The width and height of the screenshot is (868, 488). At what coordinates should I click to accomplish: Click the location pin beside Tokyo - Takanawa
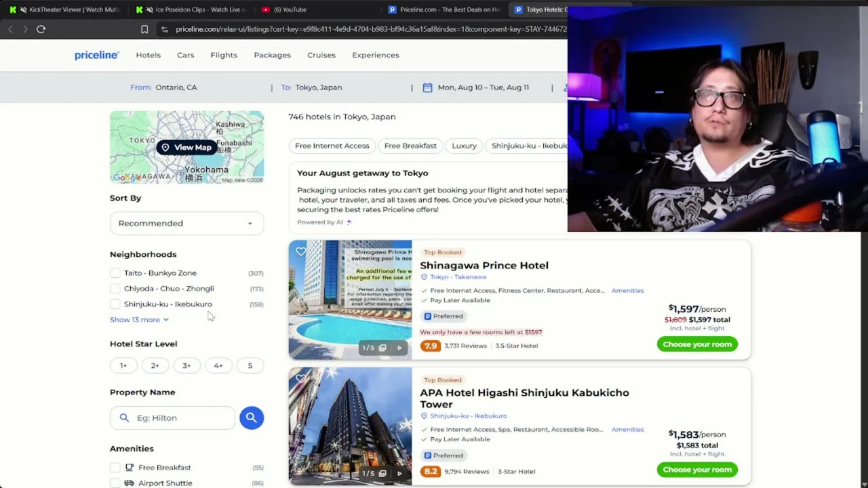point(424,277)
